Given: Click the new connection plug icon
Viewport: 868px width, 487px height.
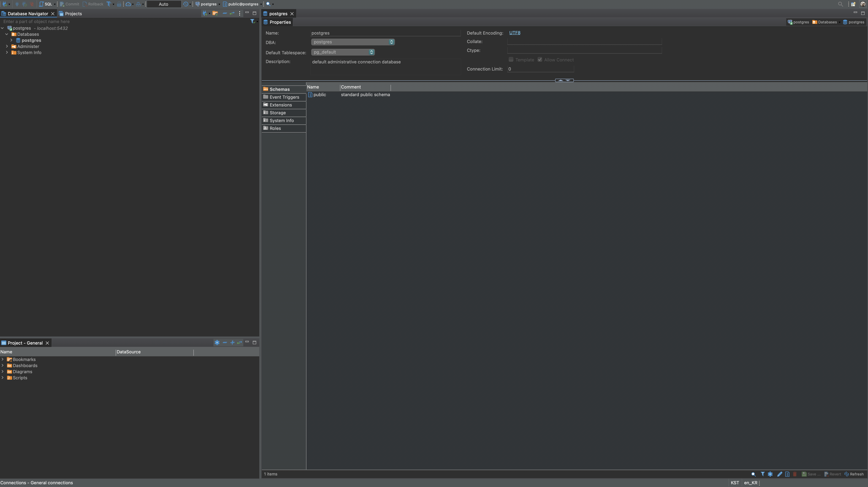Looking at the screenshot, I should coord(5,4).
